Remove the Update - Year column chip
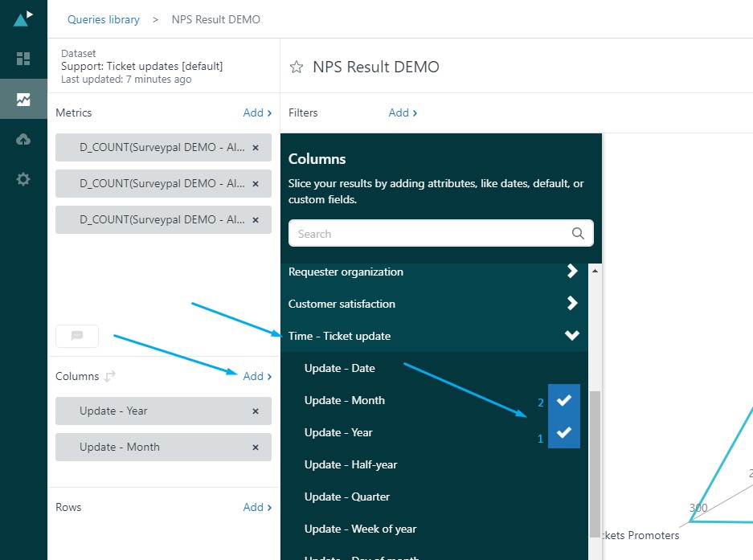753x560 pixels. [x=256, y=411]
